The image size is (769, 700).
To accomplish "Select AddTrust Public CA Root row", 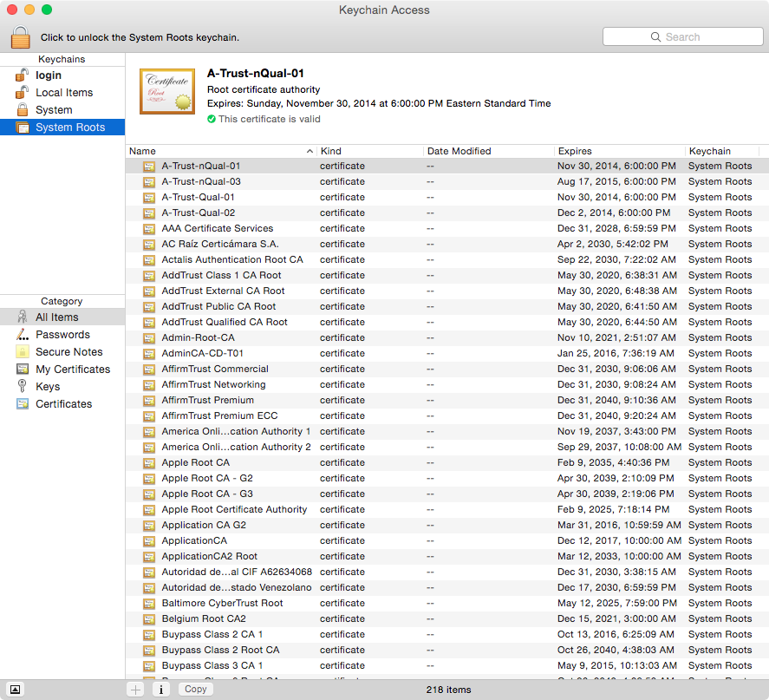I will click(446, 306).
